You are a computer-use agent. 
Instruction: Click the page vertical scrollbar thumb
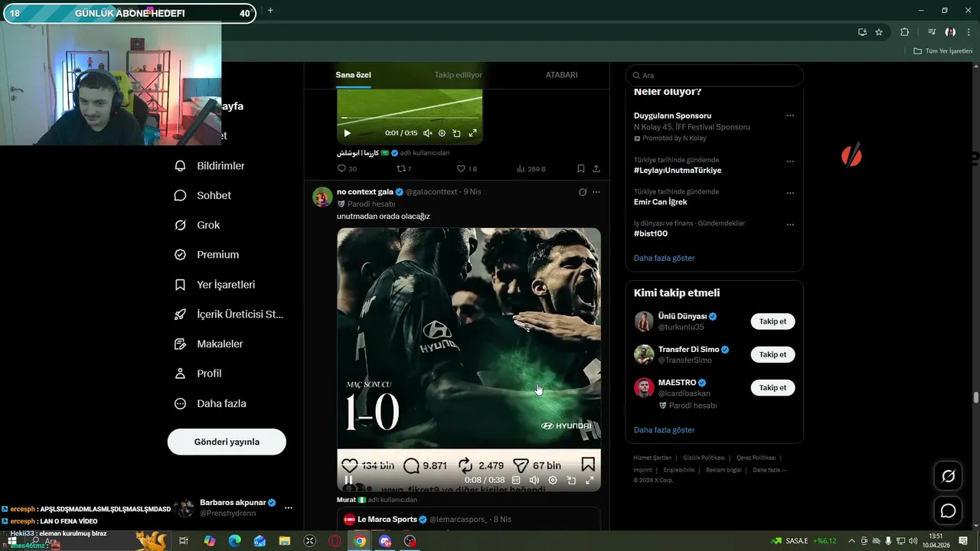click(x=976, y=397)
